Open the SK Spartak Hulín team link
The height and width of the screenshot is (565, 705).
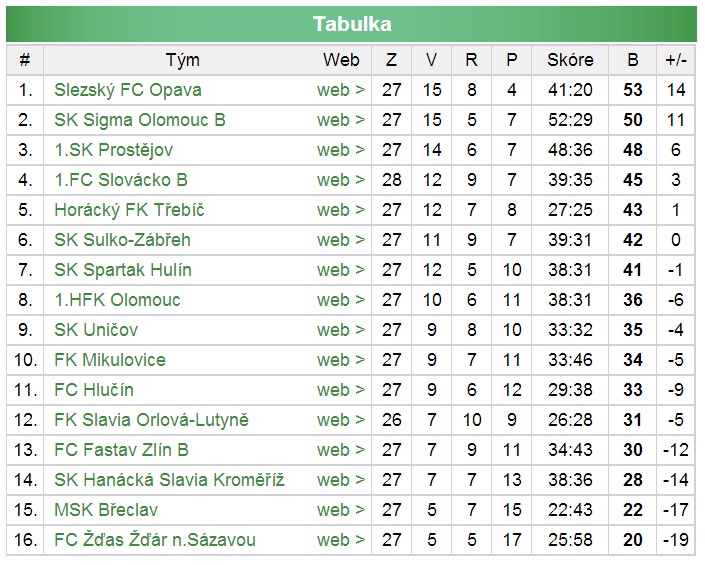(x=123, y=270)
